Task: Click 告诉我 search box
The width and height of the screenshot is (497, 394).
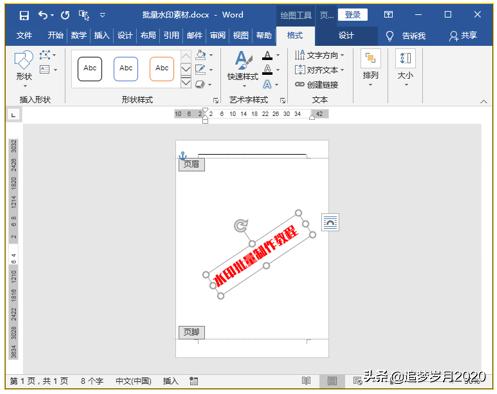Action: (406, 36)
